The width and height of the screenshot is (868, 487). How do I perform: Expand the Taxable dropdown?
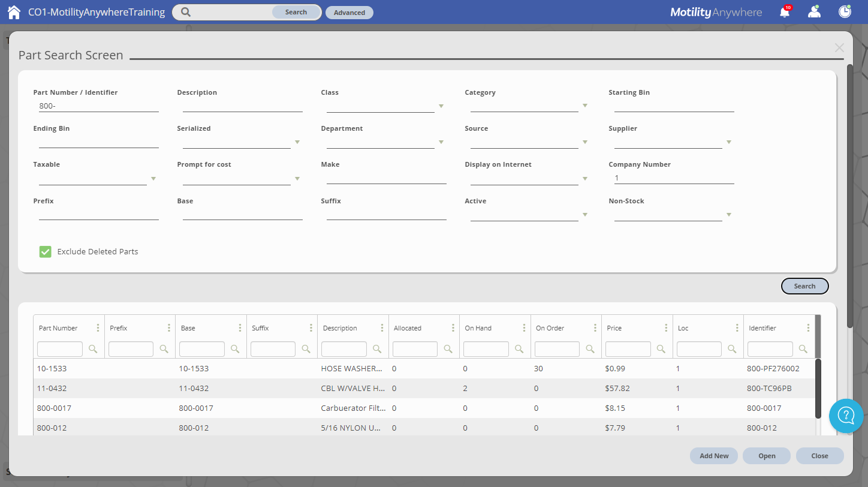pos(153,179)
